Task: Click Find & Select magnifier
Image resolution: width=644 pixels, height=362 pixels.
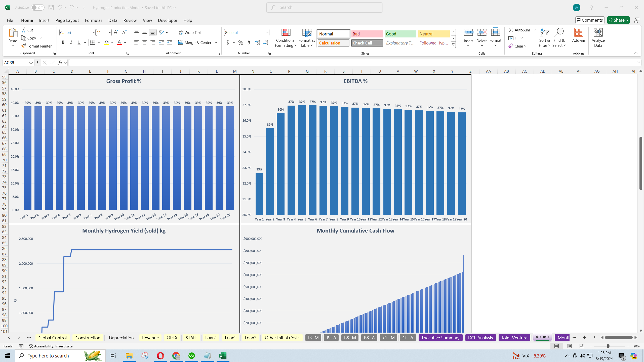Action: [x=559, y=33]
